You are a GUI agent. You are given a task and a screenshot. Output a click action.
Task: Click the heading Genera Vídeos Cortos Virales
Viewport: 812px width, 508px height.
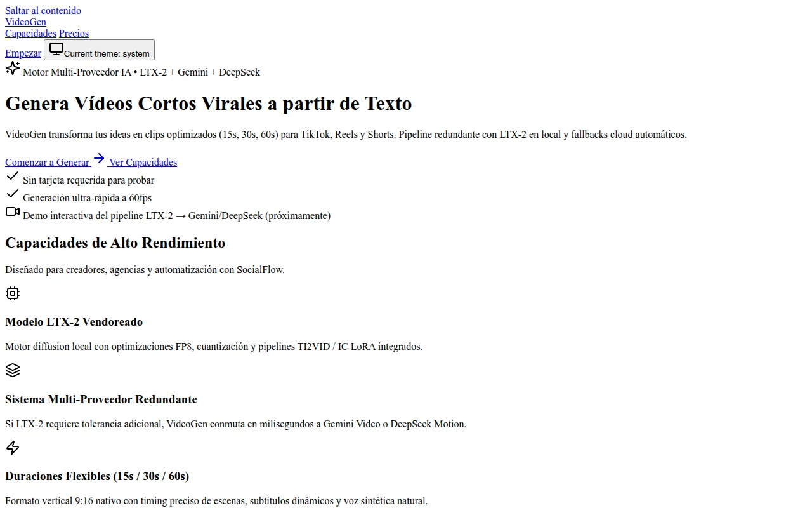click(x=209, y=103)
